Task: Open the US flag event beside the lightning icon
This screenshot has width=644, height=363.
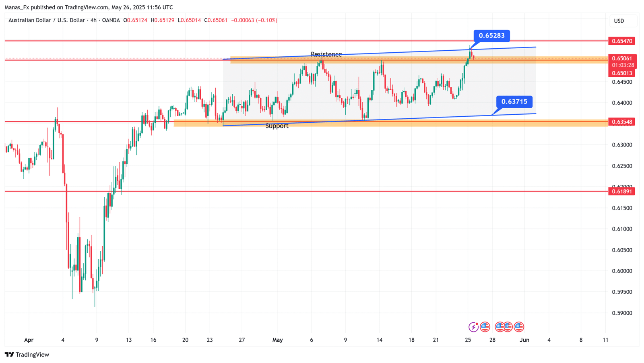Action: pos(485,327)
